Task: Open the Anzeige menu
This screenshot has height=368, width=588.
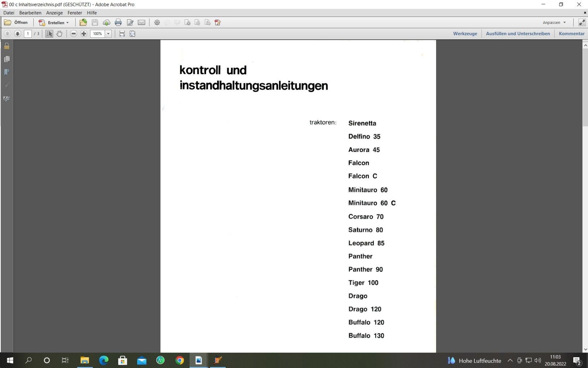Action: [54, 13]
